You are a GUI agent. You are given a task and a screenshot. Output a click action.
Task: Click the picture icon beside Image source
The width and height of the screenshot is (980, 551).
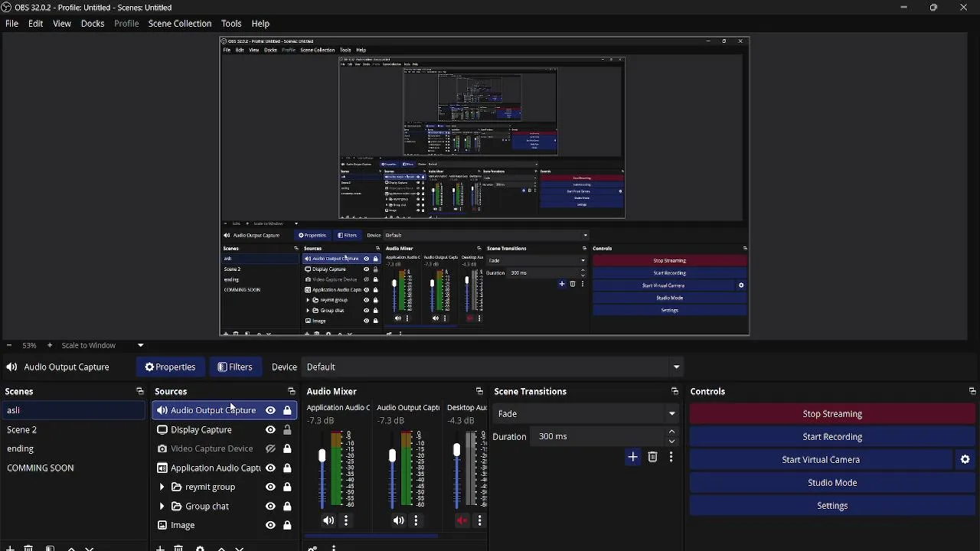click(162, 525)
